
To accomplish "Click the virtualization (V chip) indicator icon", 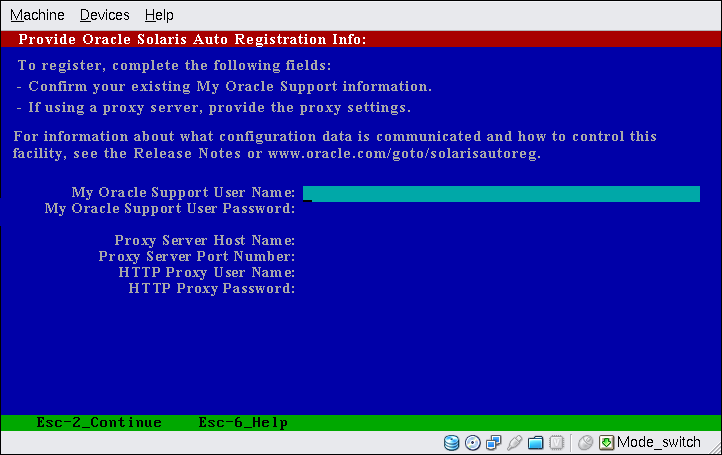I will click(x=557, y=443).
